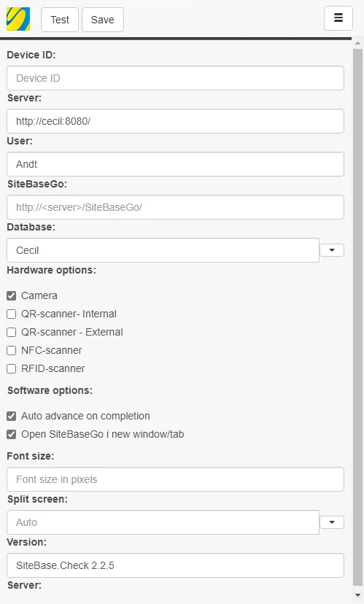Toggle Auto advance on completion

click(x=12, y=417)
